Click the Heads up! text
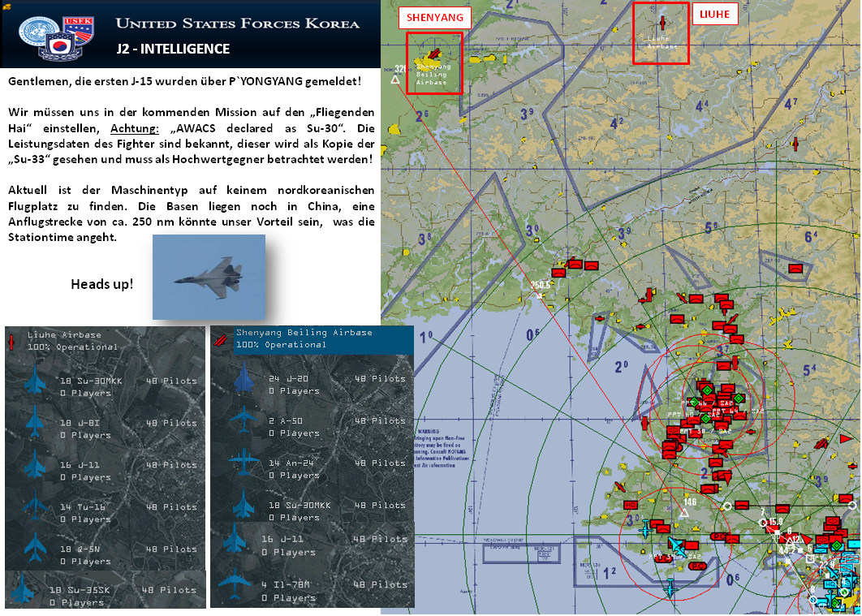This screenshot has width=862, height=616. tap(101, 284)
